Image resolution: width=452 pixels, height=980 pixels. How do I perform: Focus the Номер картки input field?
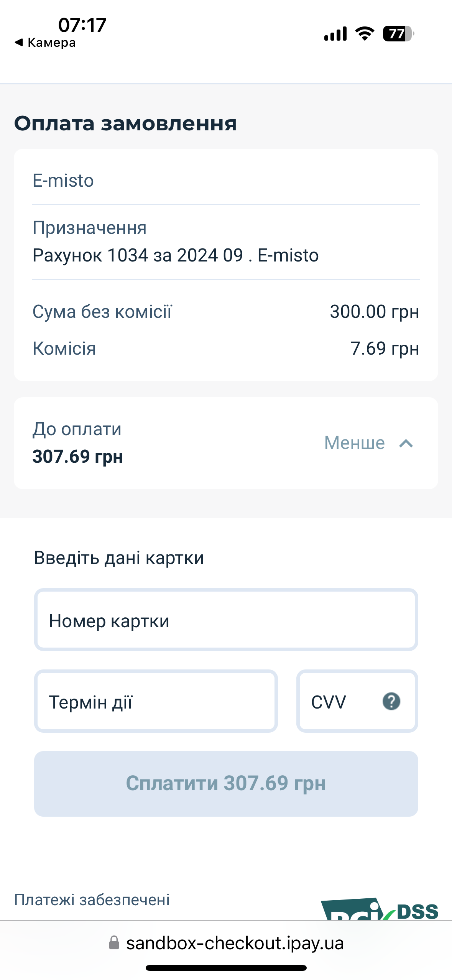[226, 620]
